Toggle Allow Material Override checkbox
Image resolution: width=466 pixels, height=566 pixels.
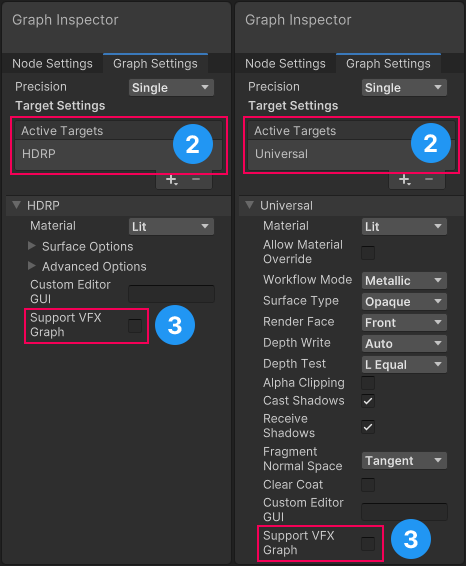pos(368,253)
